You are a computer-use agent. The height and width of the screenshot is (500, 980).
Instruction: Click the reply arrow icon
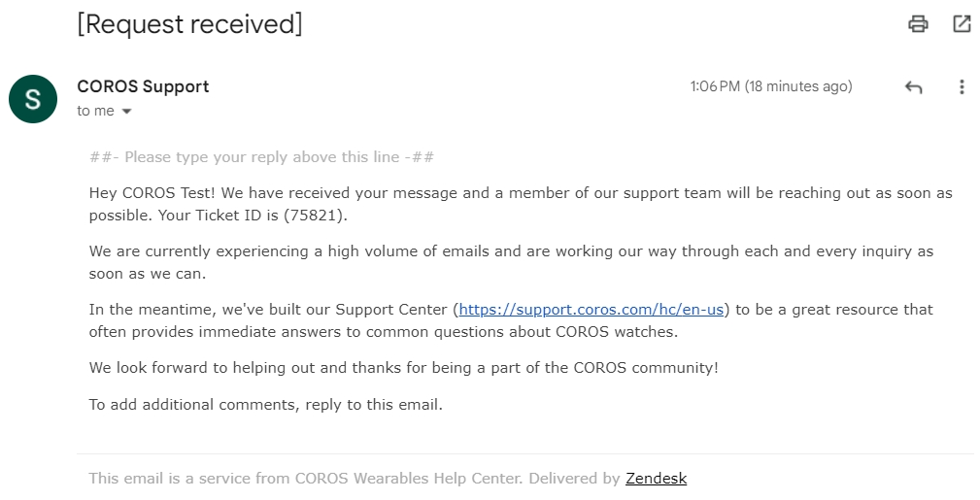tap(913, 87)
